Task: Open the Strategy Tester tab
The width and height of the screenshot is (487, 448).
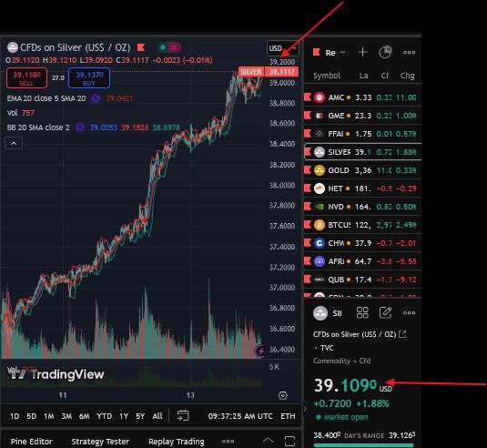Action: click(100, 442)
